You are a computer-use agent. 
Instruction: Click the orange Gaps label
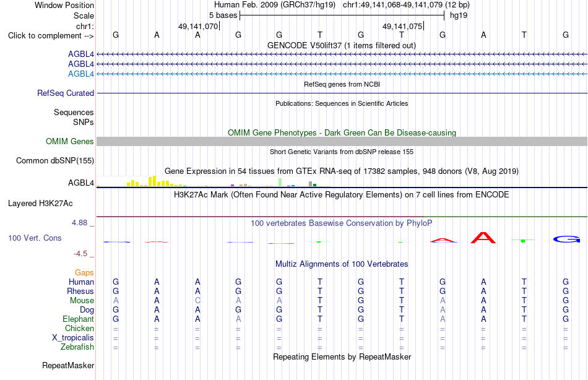coord(84,273)
